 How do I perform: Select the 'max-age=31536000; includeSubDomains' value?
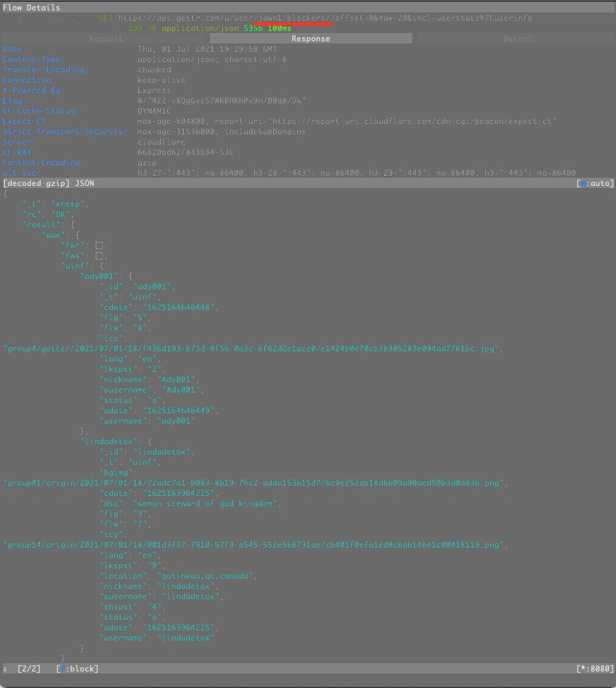coord(222,132)
